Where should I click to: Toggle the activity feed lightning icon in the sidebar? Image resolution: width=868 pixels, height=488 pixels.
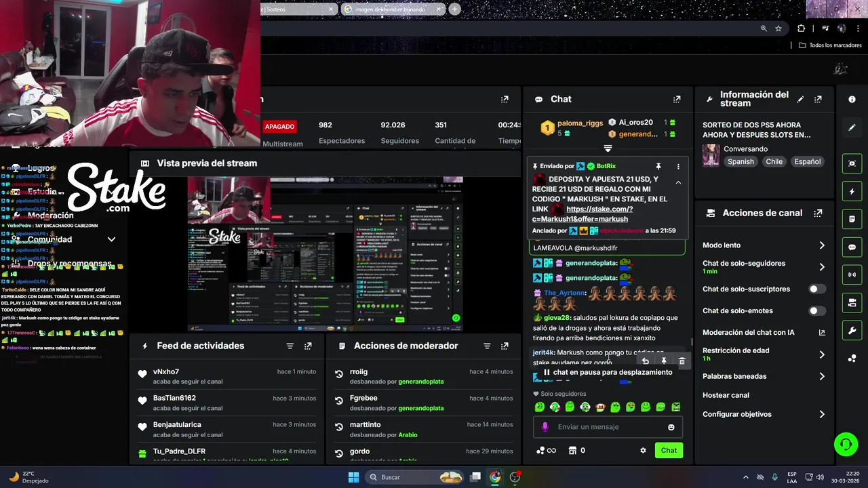pyautogui.click(x=852, y=191)
